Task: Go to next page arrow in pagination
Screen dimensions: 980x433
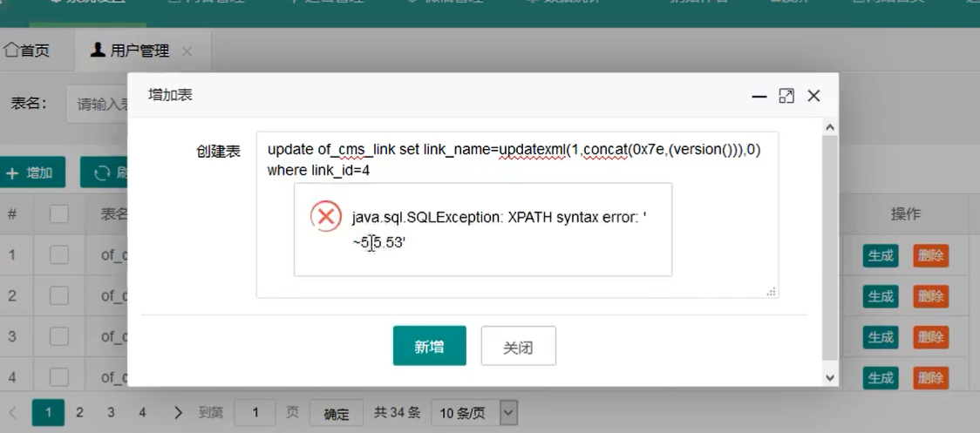Action: [178, 412]
